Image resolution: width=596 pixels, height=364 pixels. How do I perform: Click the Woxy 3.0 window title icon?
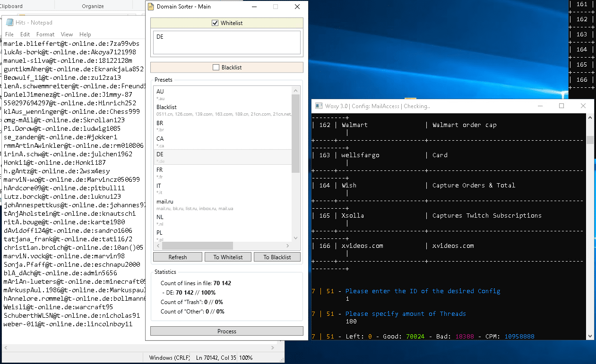[x=318, y=106]
